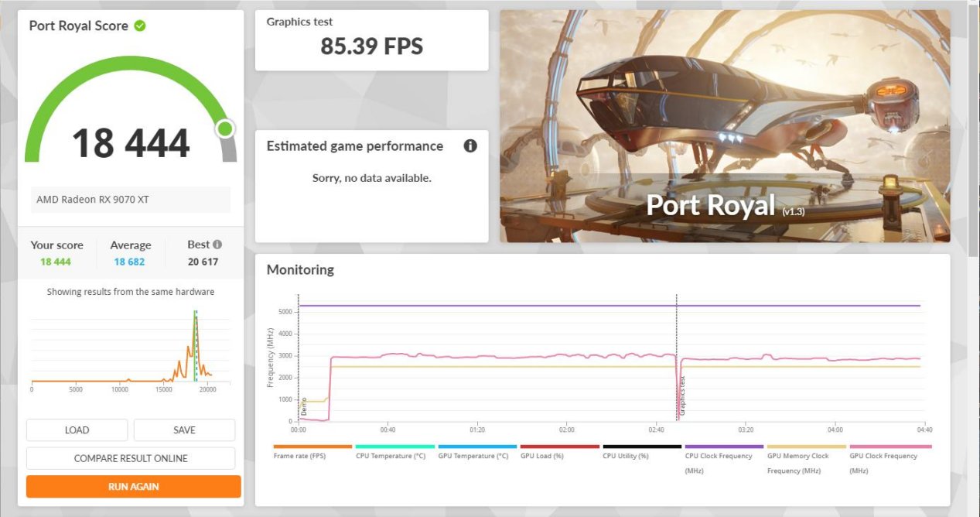The width and height of the screenshot is (980, 517).
Task: Click the LOAD button
Action: (x=77, y=430)
